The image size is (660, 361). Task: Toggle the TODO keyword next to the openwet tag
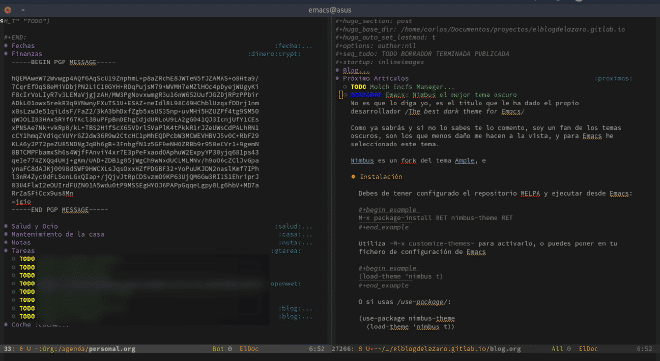(x=27, y=284)
